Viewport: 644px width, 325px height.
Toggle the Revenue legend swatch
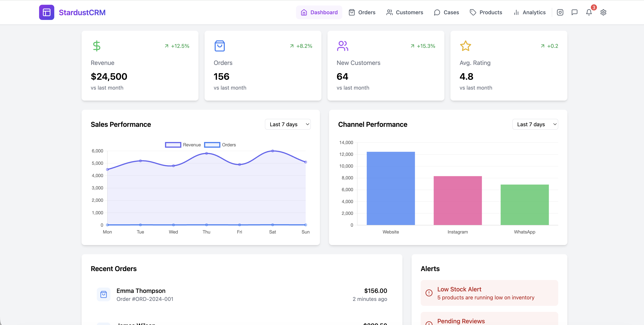point(173,145)
